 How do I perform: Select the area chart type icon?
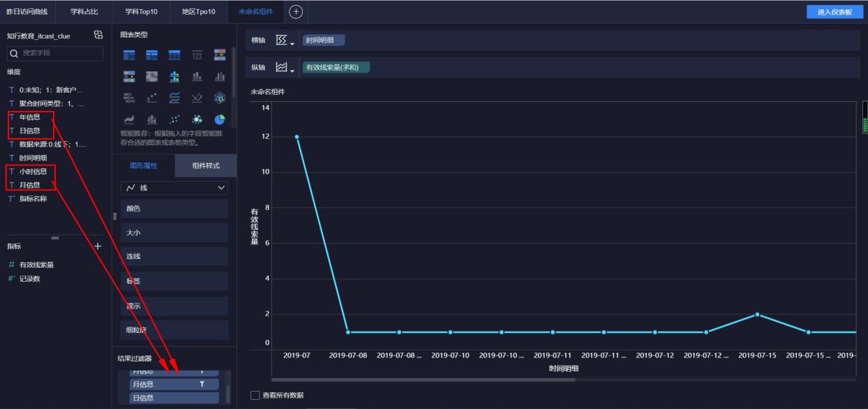(129, 119)
